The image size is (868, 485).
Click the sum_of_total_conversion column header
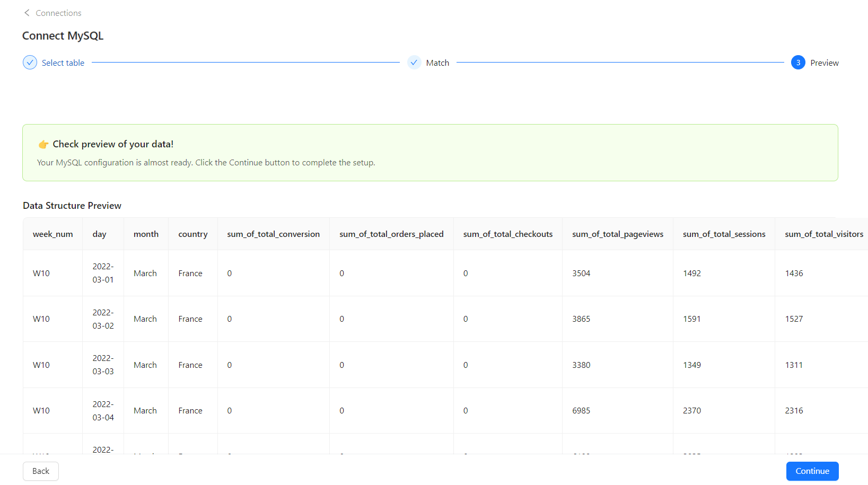pos(274,234)
